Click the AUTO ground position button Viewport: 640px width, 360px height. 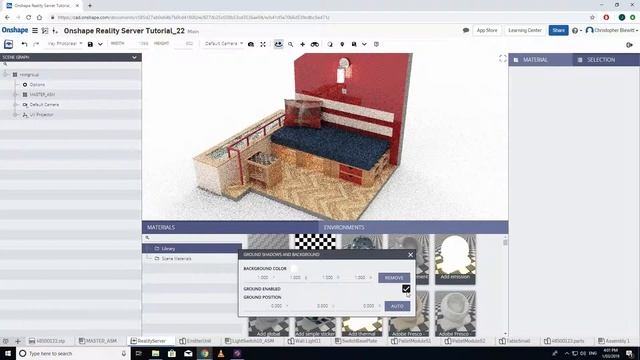point(397,306)
